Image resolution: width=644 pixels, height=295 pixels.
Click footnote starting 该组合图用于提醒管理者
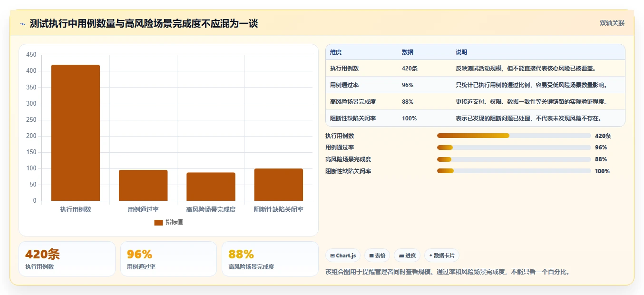(448, 272)
